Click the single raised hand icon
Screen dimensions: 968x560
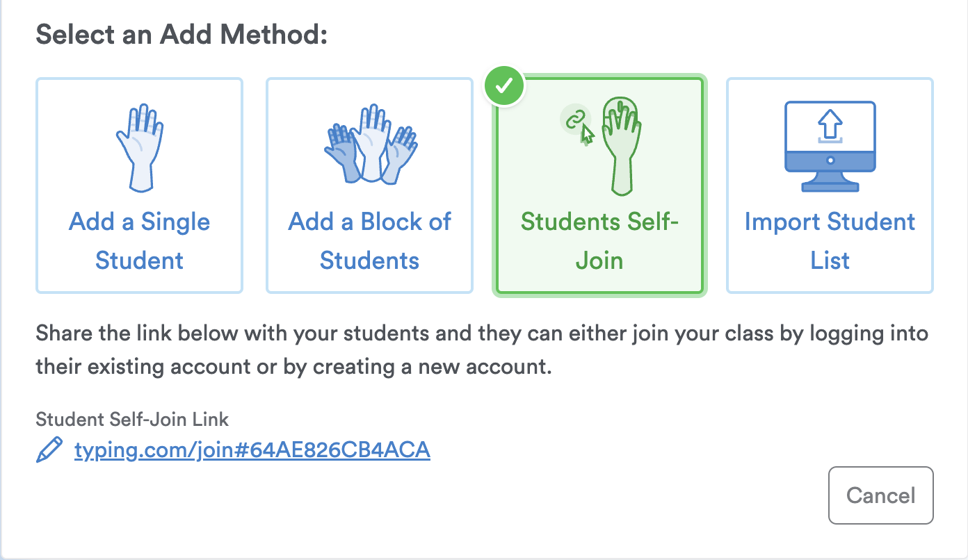pyautogui.click(x=139, y=147)
